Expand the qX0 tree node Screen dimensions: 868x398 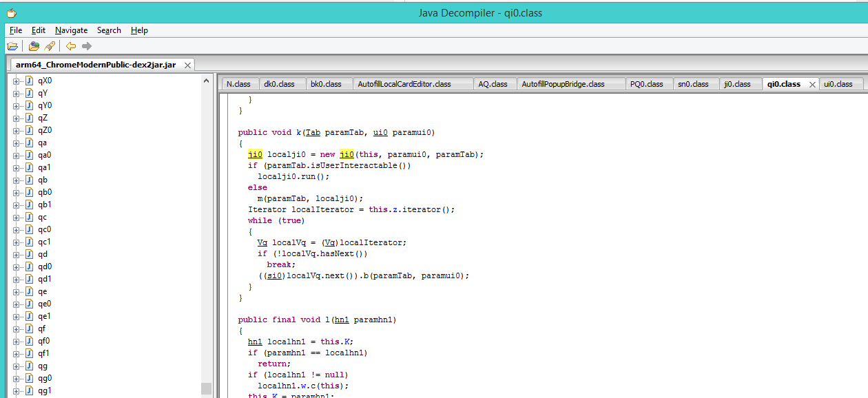click(17, 81)
